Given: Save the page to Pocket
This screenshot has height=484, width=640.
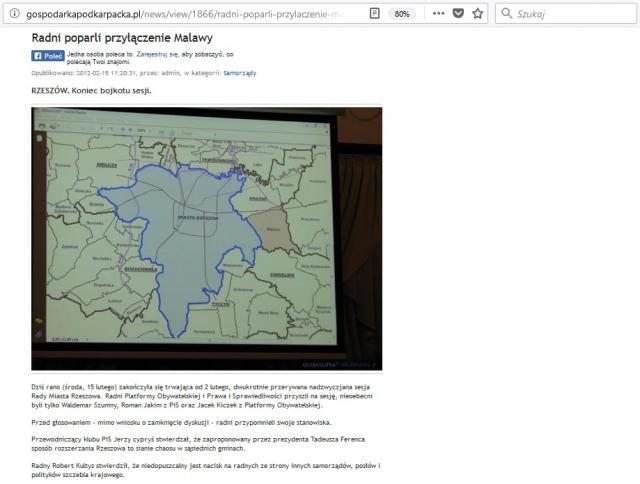Looking at the screenshot, I should (456, 14).
